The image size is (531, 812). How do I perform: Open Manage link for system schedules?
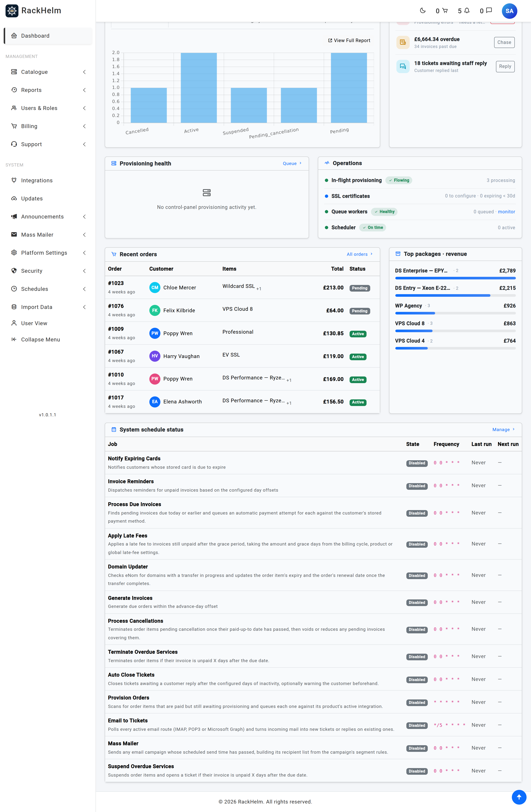[x=503, y=430]
